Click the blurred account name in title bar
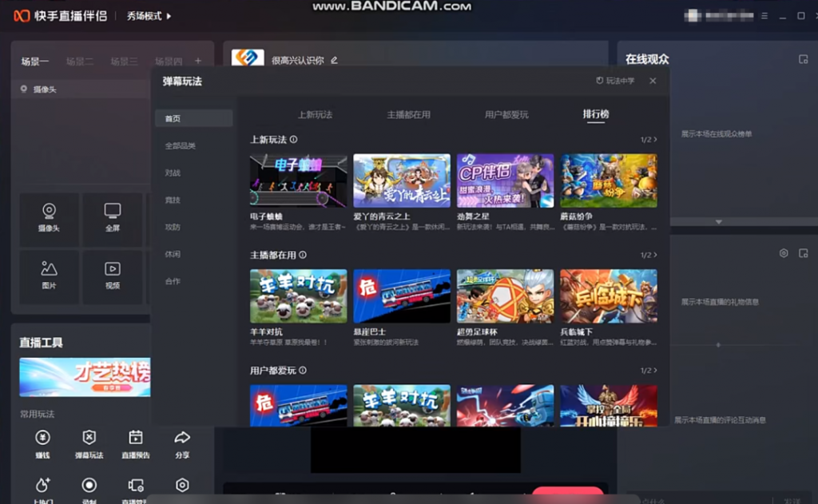The width and height of the screenshot is (818, 504). click(x=729, y=16)
